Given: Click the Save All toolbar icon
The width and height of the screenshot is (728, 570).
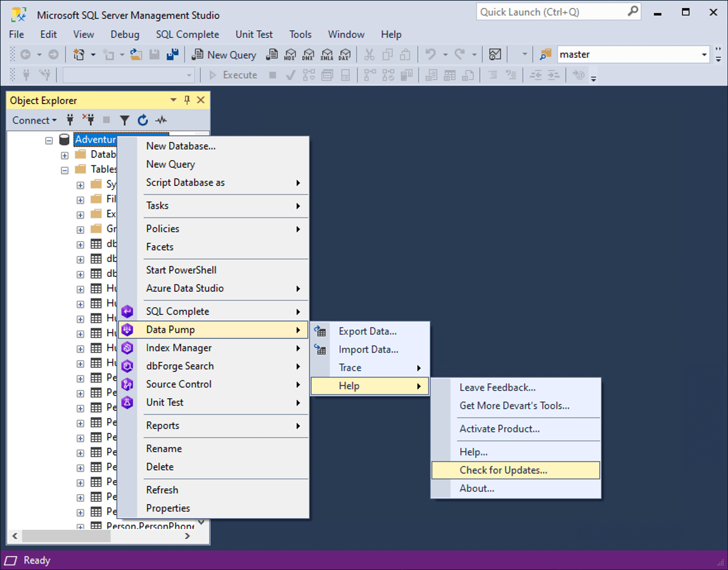Looking at the screenshot, I should point(172,54).
